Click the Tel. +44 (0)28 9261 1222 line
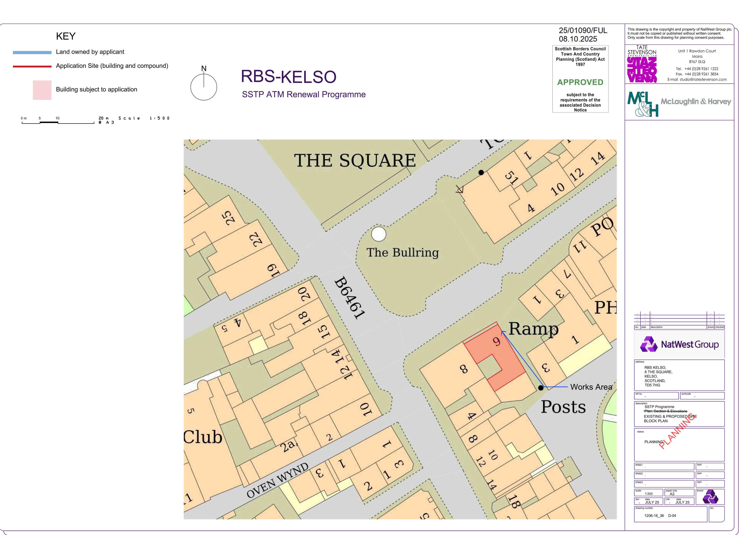The image size is (756, 535). click(x=697, y=69)
